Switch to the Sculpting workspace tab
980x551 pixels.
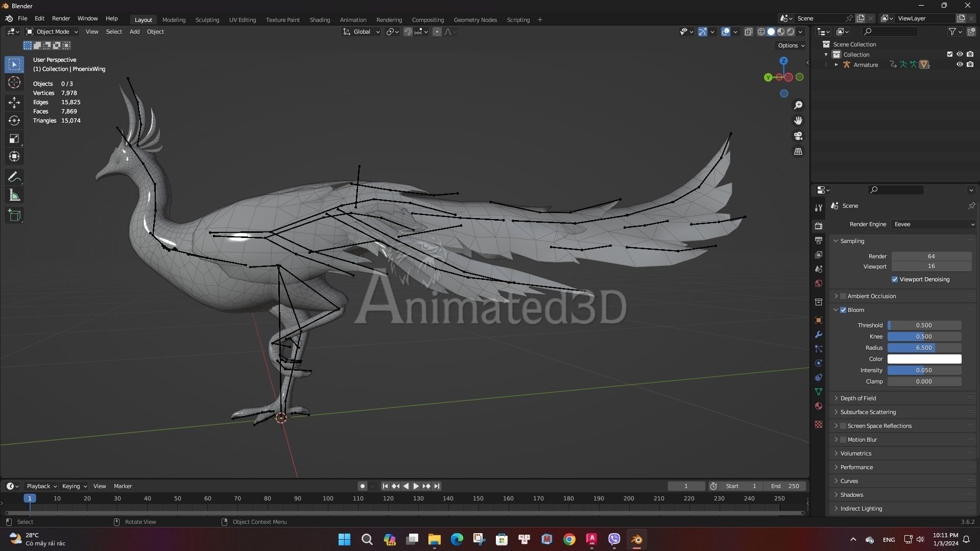pyautogui.click(x=207, y=20)
